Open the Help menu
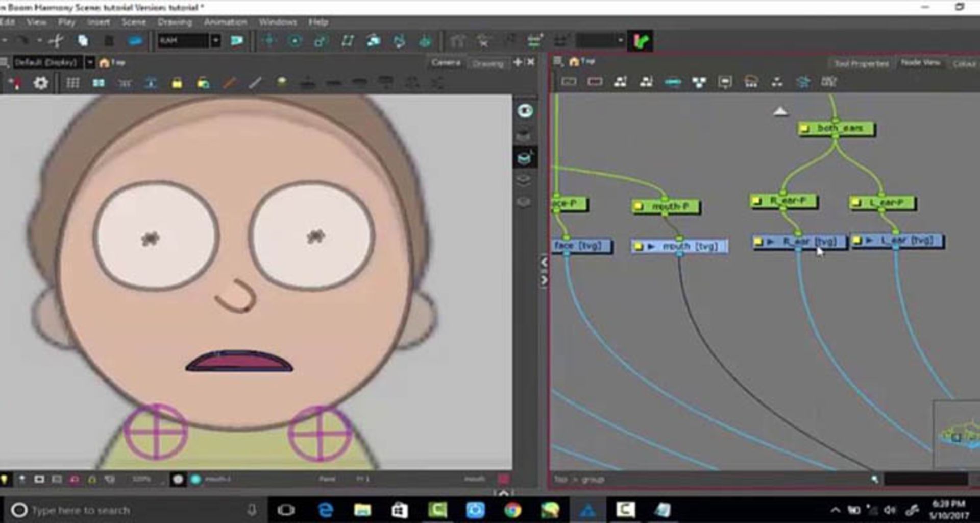 click(318, 22)
